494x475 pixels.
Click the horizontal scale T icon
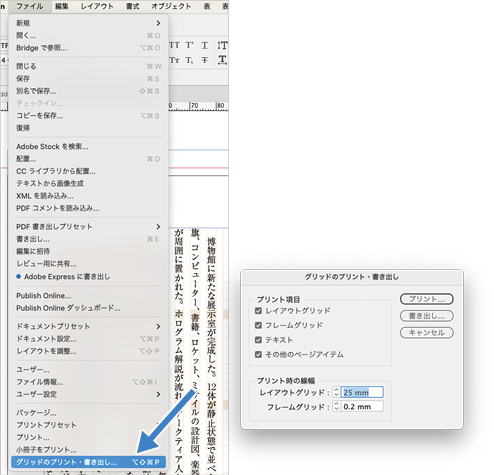pyautogui.click(x=222, y=60)
